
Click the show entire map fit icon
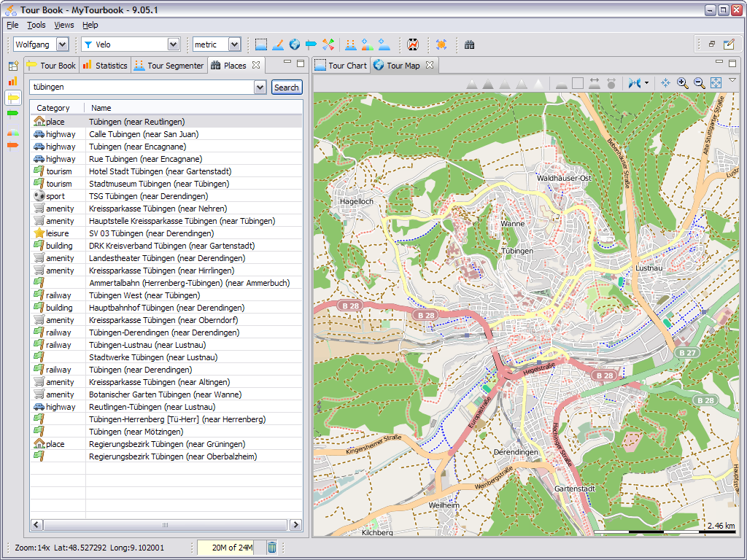(716, 83)
